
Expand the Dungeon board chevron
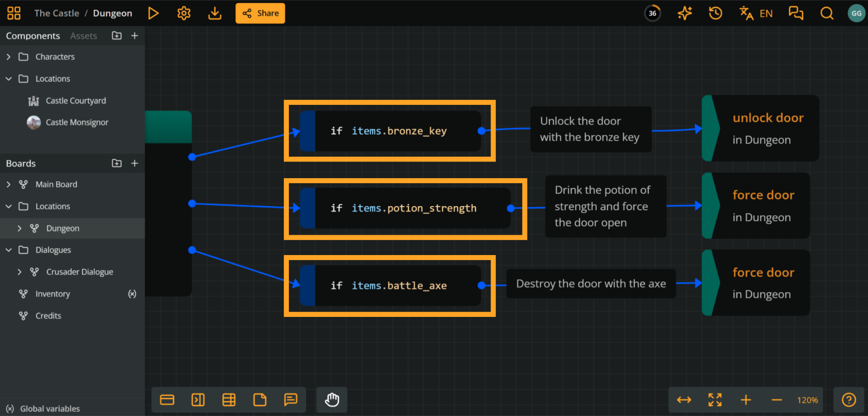point(19,228)
